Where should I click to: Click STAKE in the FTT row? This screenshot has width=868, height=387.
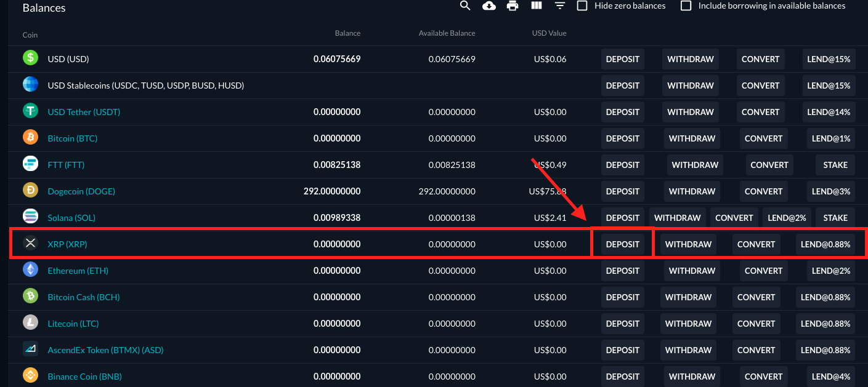[835, 165]
